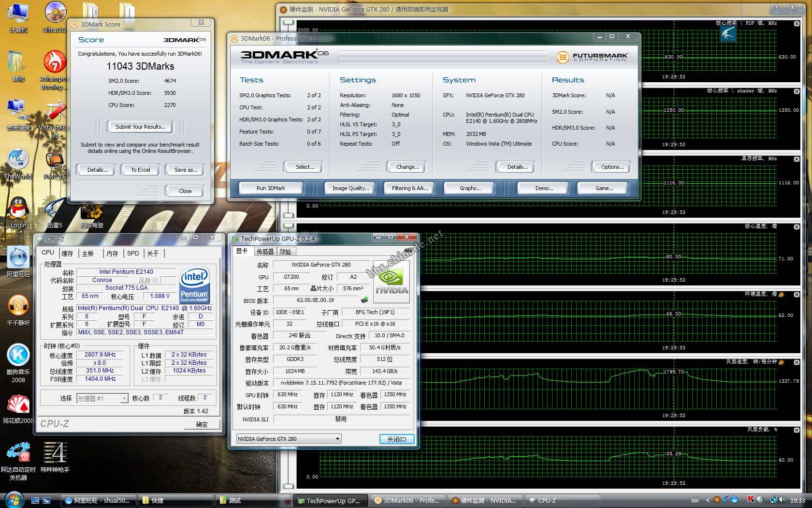Viewport: 812px width, 508px height.
Task: Switch to the 内存 tab in CPU-Z
Action: pos(112,253)
